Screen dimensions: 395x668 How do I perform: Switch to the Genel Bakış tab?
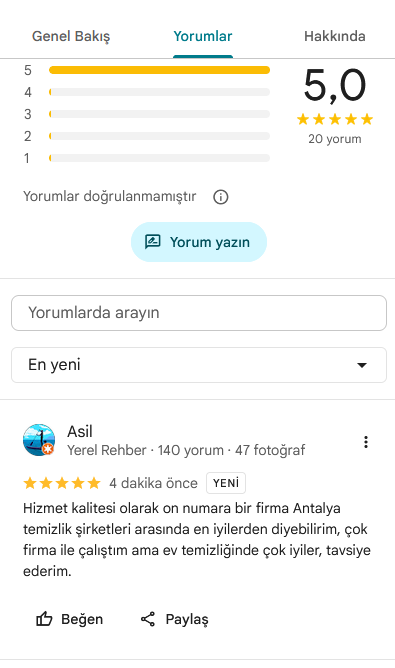[71, 36]
